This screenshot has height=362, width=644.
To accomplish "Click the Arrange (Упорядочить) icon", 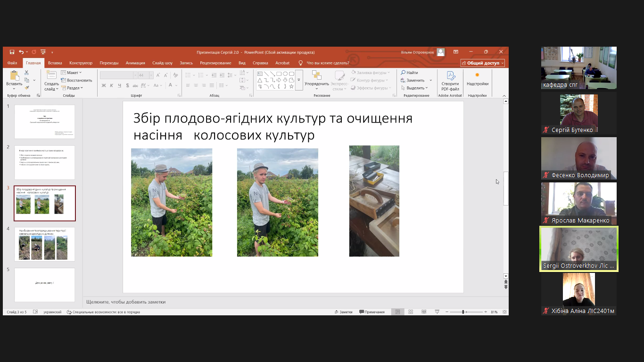I will point(316,76).
